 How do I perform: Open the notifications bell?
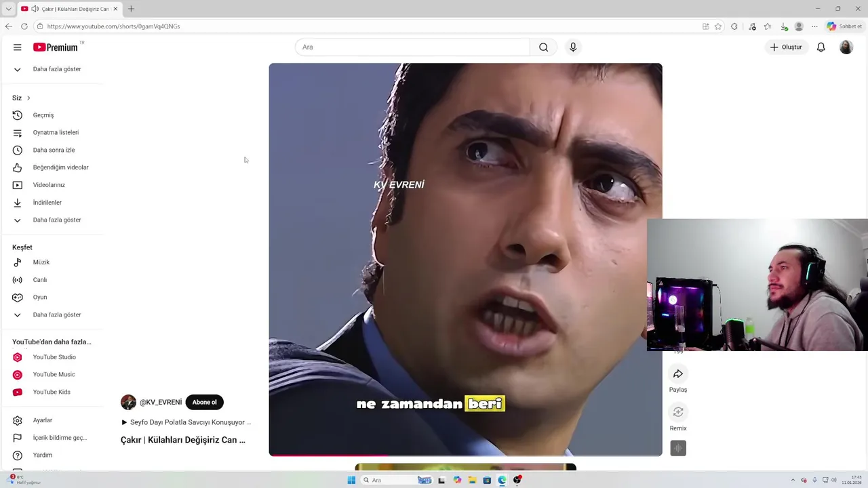tap(821, 47)
